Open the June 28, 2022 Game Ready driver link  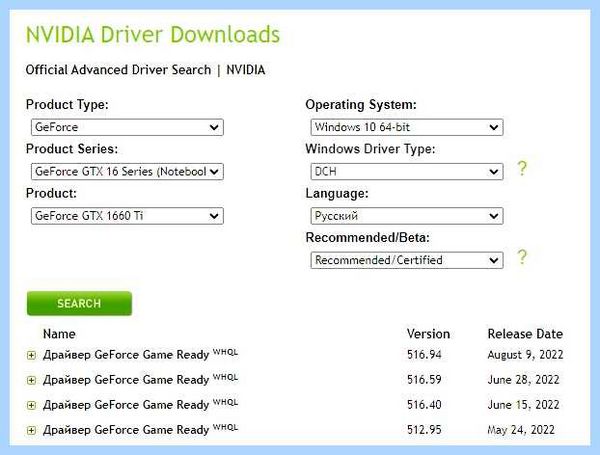coord(140,379)
